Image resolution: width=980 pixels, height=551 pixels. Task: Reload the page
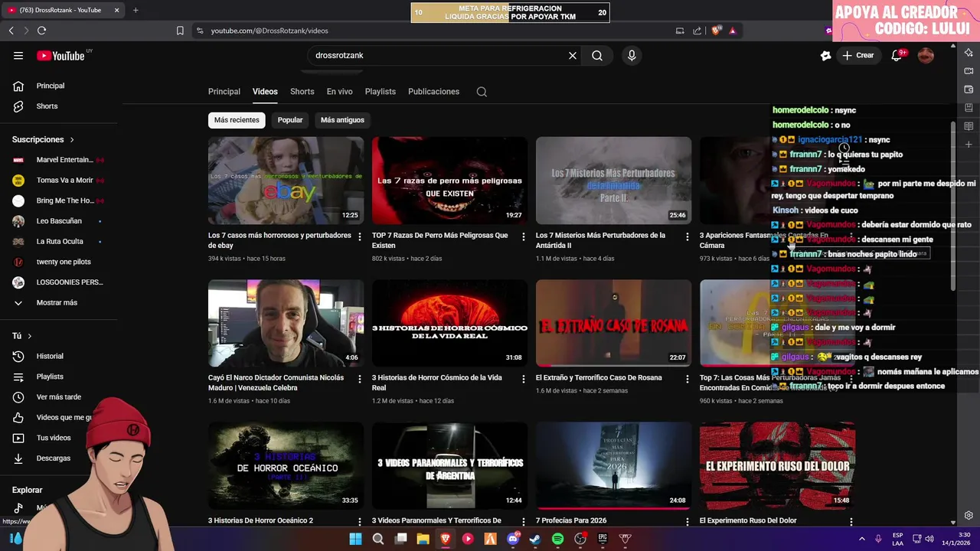41,31
